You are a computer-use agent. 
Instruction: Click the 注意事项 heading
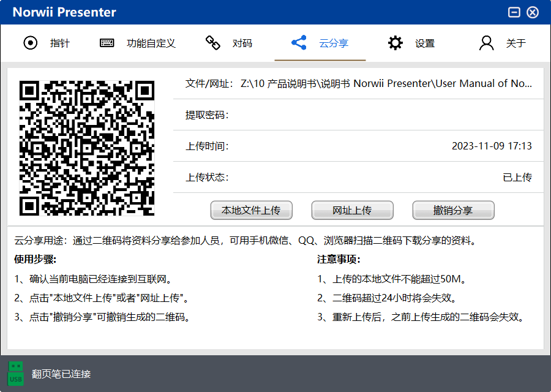pyautogui.click(x=339, y=260)
